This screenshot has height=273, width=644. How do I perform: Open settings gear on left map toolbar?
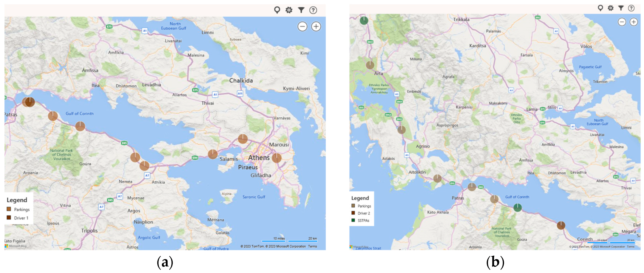[289, 10]
